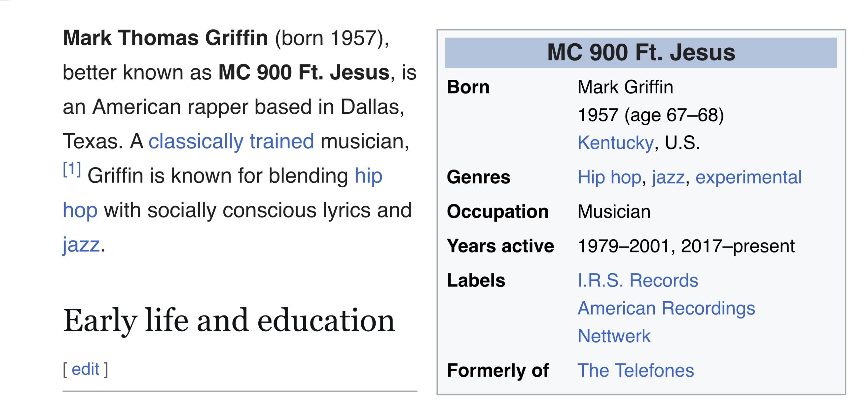Open the "classically trained" link

(x=231, y=141)
